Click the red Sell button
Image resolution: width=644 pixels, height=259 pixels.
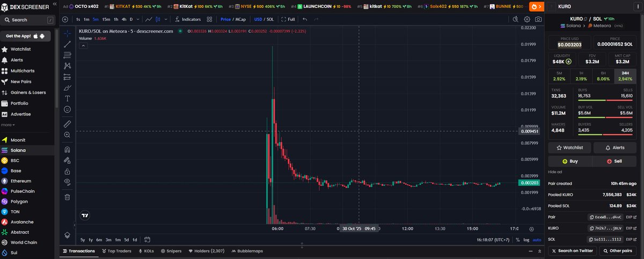pyautogui.click(x=614, y=161)
